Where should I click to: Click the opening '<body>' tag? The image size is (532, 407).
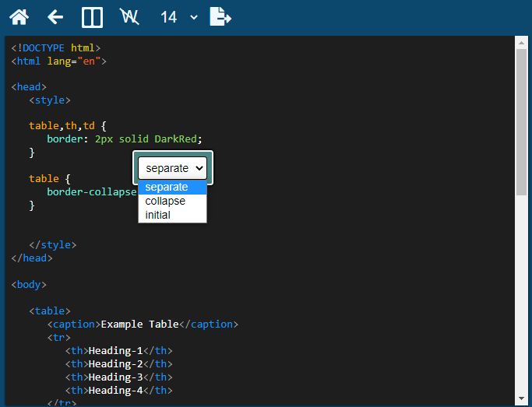click(x=29, y=284)
